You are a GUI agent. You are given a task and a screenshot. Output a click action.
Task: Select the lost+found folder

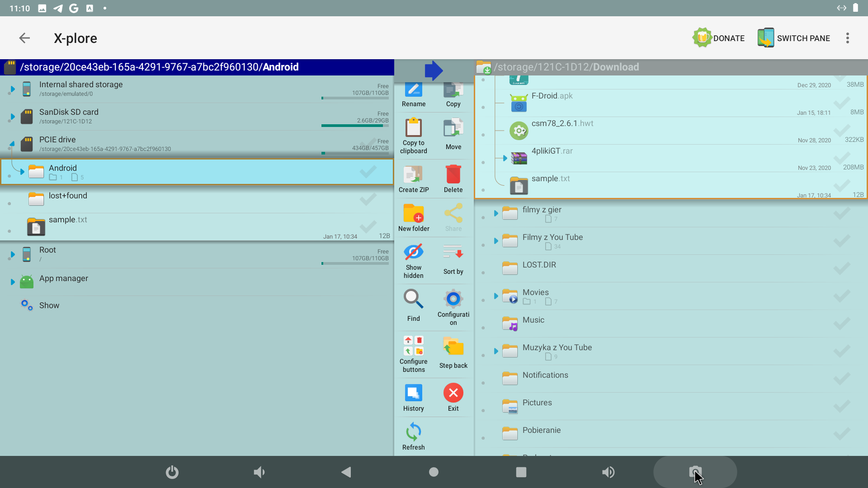click(197, 199)
